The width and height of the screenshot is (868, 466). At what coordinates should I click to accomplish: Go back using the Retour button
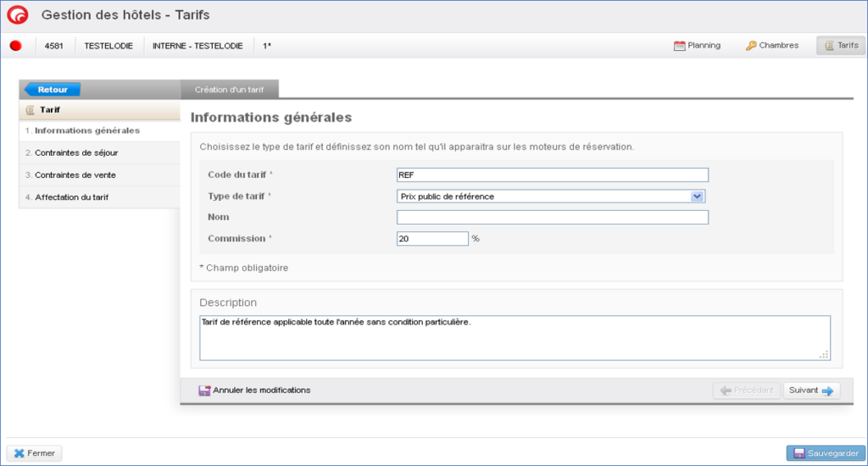[x=52, y=89]
